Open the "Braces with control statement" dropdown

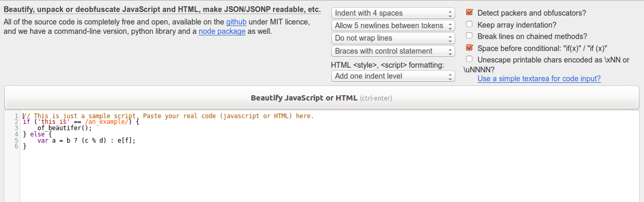click(393, 51)
